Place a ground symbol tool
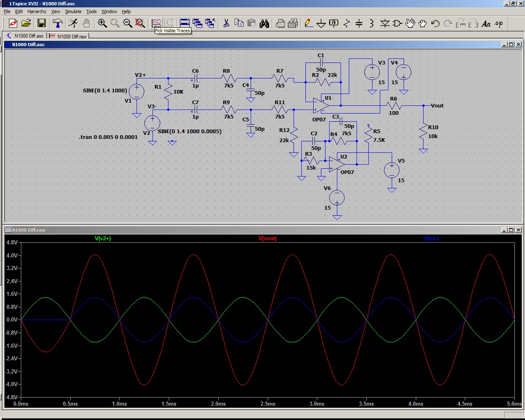525x420 pixels. [321, 23]
